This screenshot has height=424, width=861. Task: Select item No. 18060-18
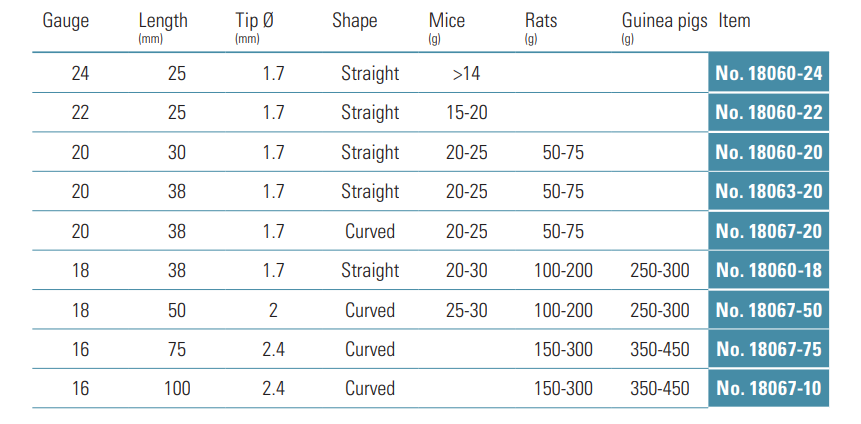point(769,270)
